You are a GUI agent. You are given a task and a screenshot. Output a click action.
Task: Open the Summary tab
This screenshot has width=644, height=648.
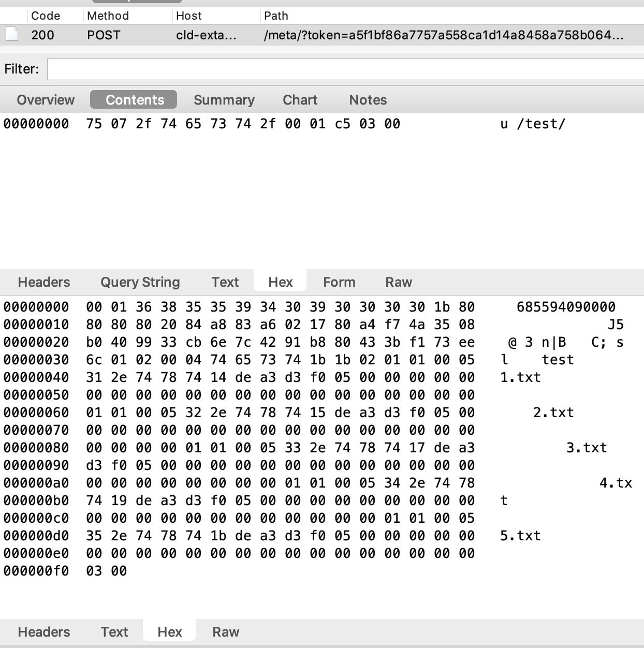(x=224, y=100)
